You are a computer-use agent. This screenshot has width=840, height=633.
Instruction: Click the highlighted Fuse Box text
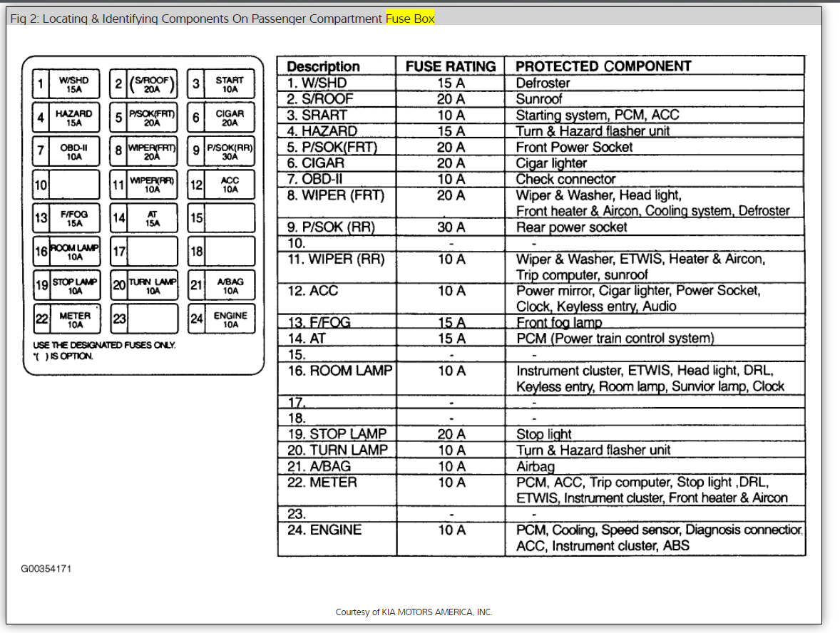point(410,19)
